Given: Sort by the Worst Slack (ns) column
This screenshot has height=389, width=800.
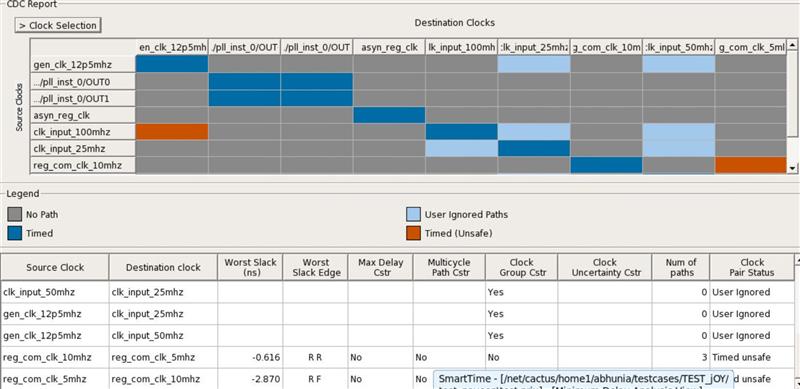Looking at the screenshot, I should pos(250,268).
